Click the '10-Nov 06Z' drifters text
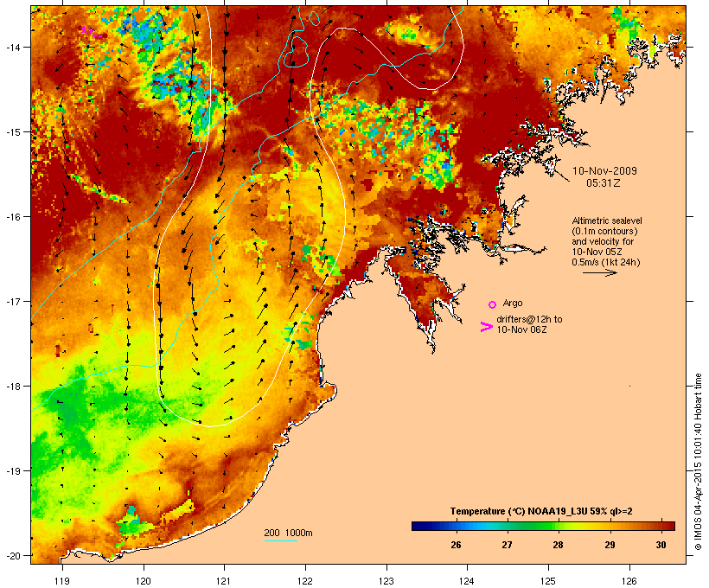Image resolution: width=709 pixels, height=588 pixels. tap(521, 329)
